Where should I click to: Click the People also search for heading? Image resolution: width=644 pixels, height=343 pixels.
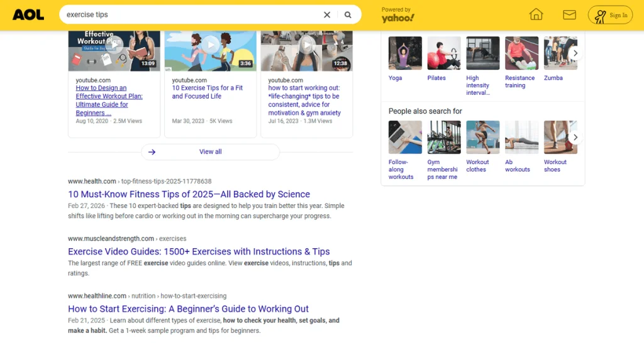(425, 111)
